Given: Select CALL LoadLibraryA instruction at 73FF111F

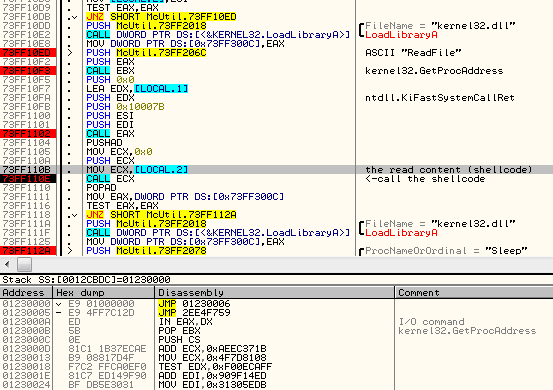Looking at the screenshot, I should 218,233.
